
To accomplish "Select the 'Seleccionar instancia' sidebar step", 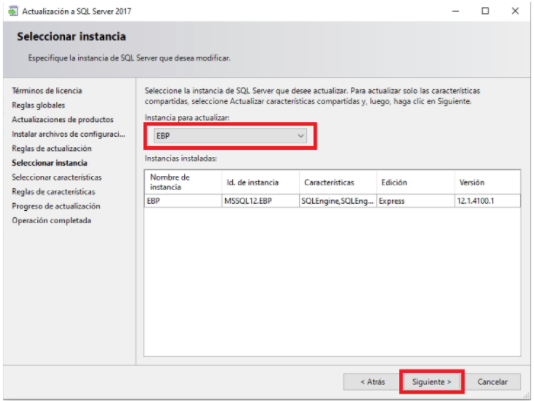I will [50, 163].
